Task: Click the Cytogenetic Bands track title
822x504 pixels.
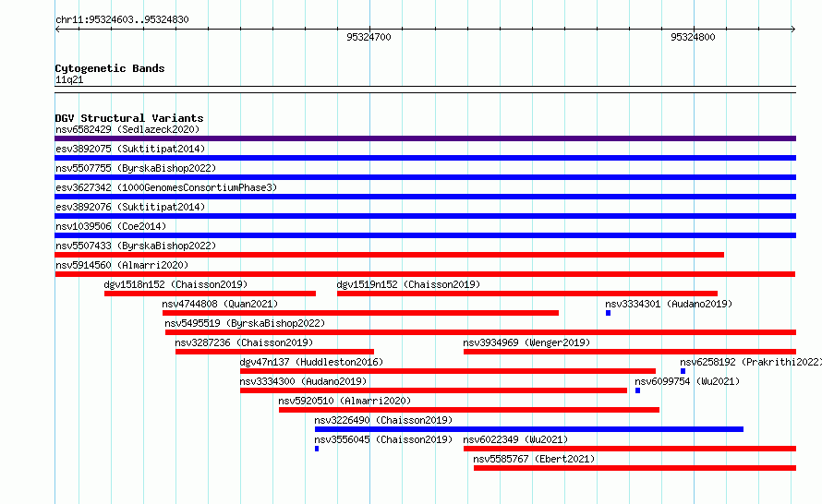Action: 110,68
